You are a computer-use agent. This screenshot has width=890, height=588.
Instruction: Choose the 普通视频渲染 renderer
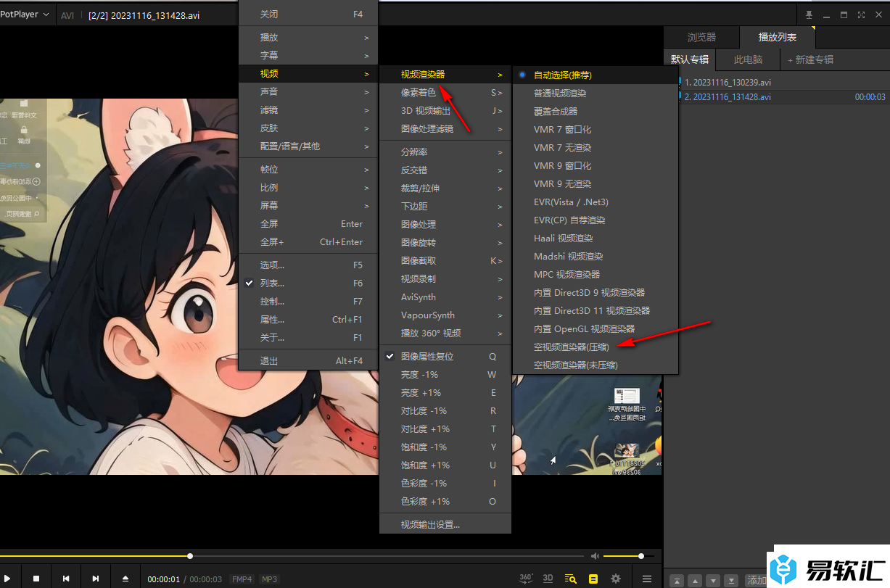[x=596, y=93]
